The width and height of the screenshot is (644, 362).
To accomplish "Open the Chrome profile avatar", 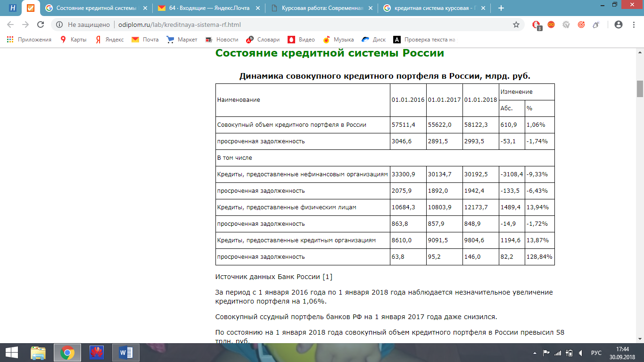I will pos(619,25).
